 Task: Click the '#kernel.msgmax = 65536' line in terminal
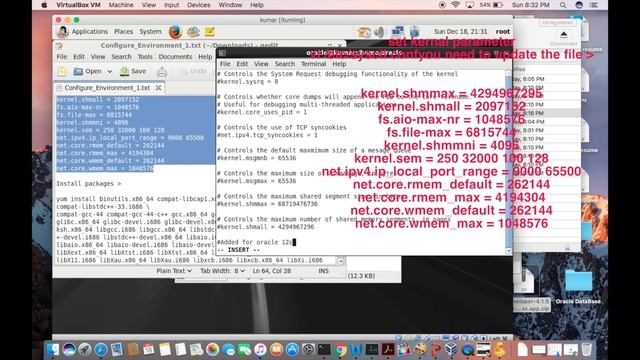(256, 181)
